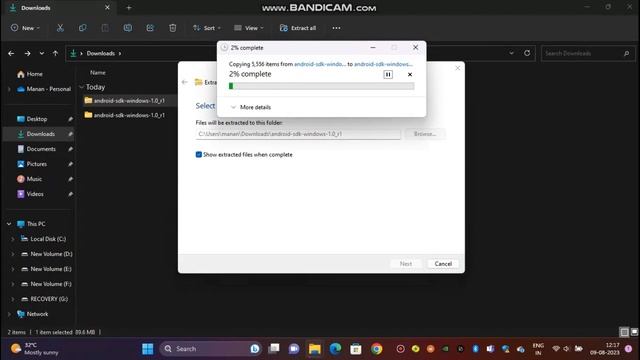Click the Browse button
The height and width of the screenshot is (360, 640).
(x=425, y=134)
